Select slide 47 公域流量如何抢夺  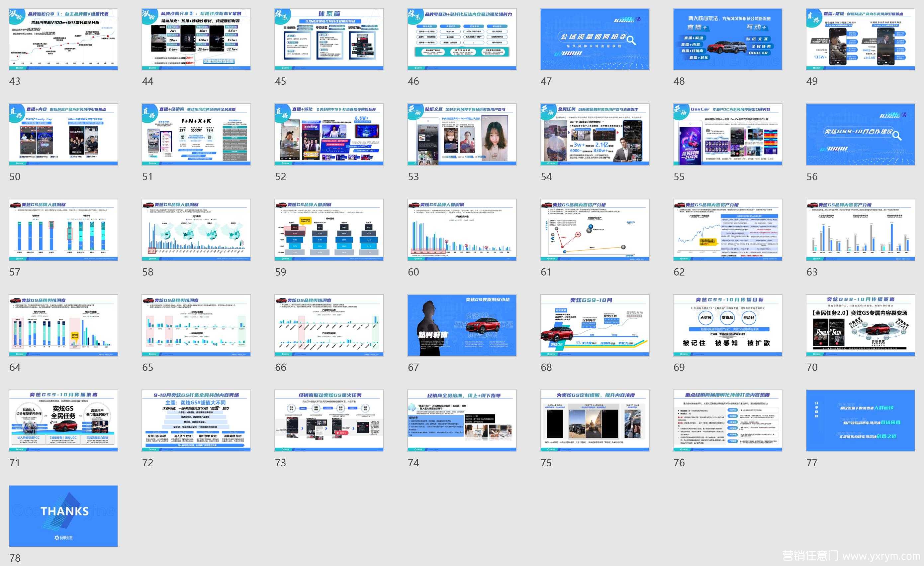[x=595, y=39]
